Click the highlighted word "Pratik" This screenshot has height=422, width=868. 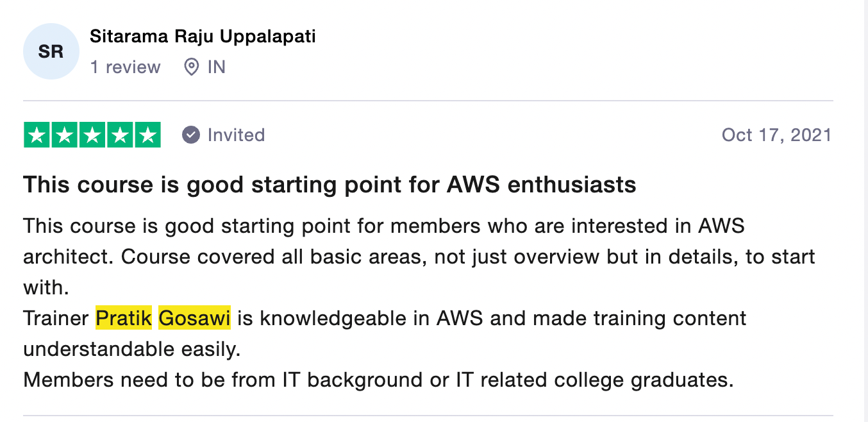click(x=124, y=318)
